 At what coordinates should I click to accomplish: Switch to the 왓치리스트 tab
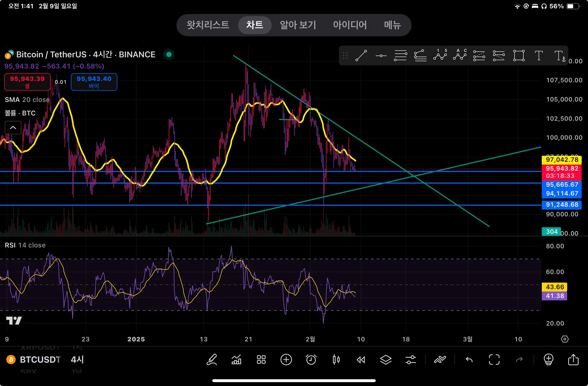(208, 25)
